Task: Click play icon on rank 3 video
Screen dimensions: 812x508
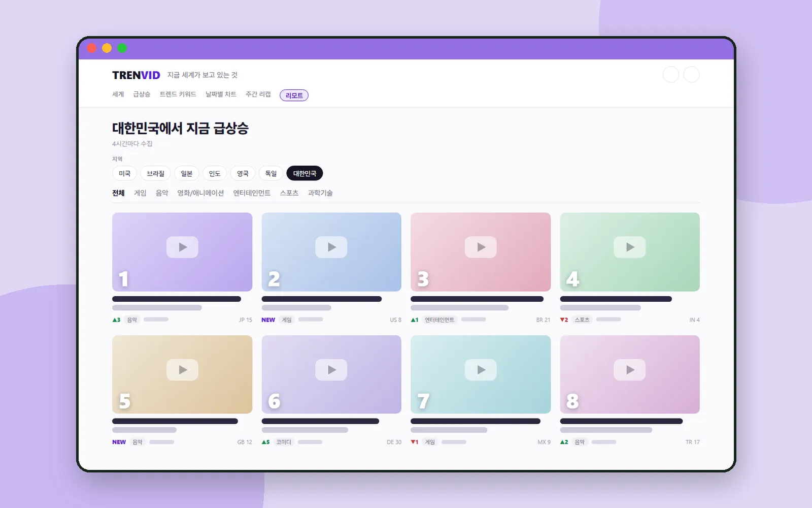Action: (x=481, y=247)
